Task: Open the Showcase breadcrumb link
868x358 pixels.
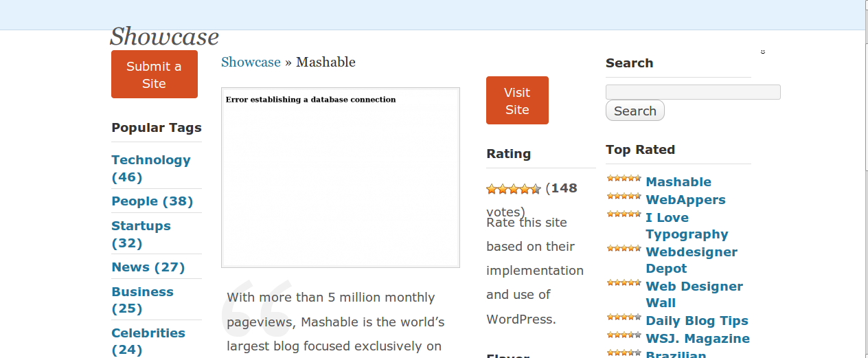Action: pyautogui.click(x=251, y=62)
